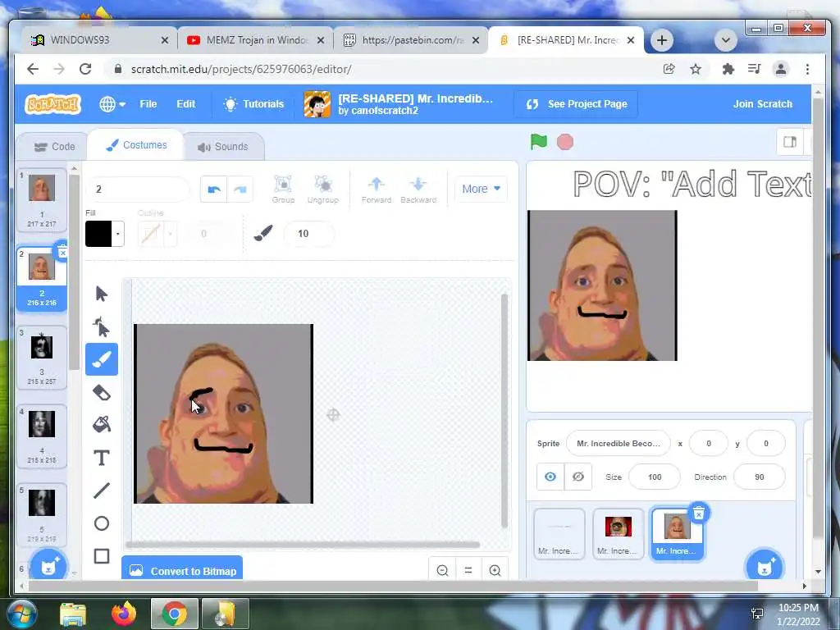
Task: Zoom in on the paint canvas
Action: click(x=495, y=571)
